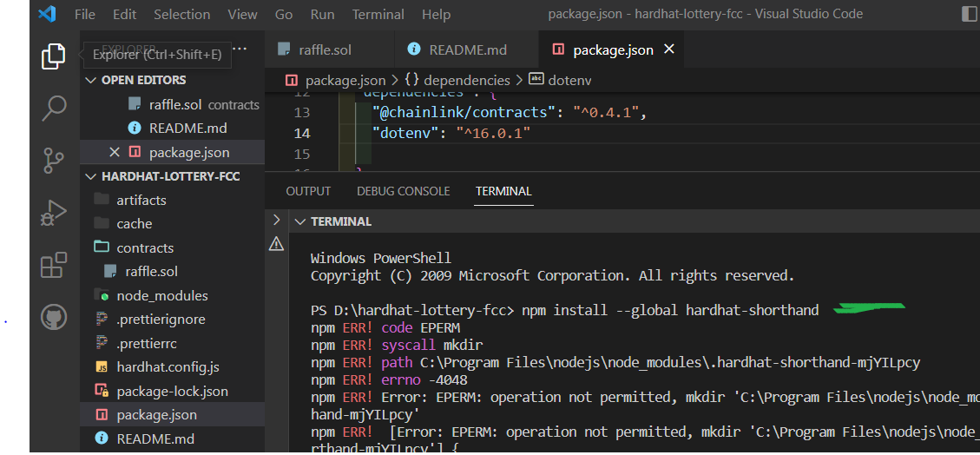The height and width of the screenshot is (455, 980).
Task: Open package-lock.json in file tree
Action: coord(173,392)
